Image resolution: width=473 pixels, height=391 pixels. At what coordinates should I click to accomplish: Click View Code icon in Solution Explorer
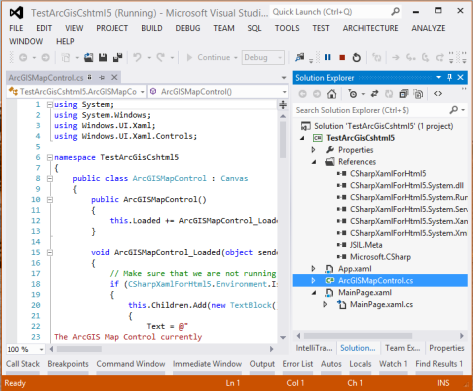tap(438, 94)
